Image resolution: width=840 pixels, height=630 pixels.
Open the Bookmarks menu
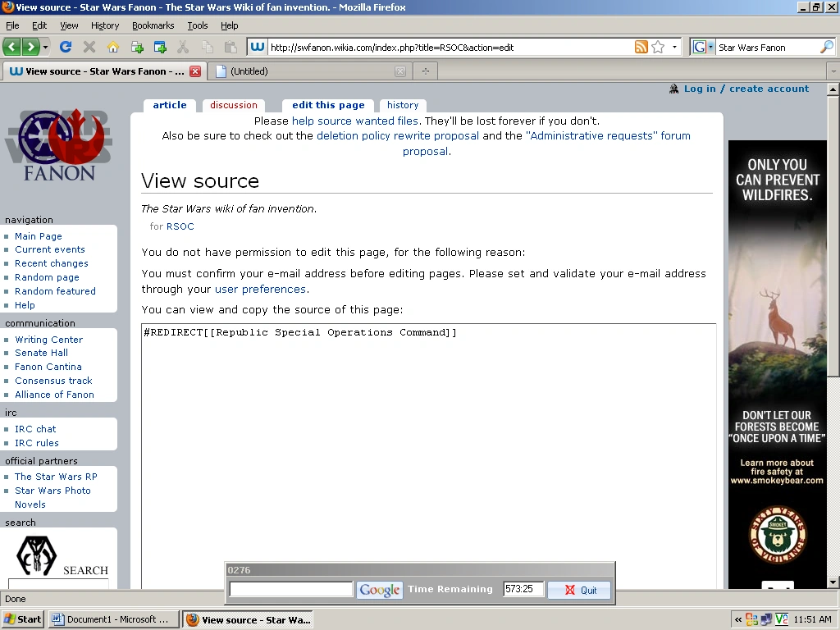point(153,25)
